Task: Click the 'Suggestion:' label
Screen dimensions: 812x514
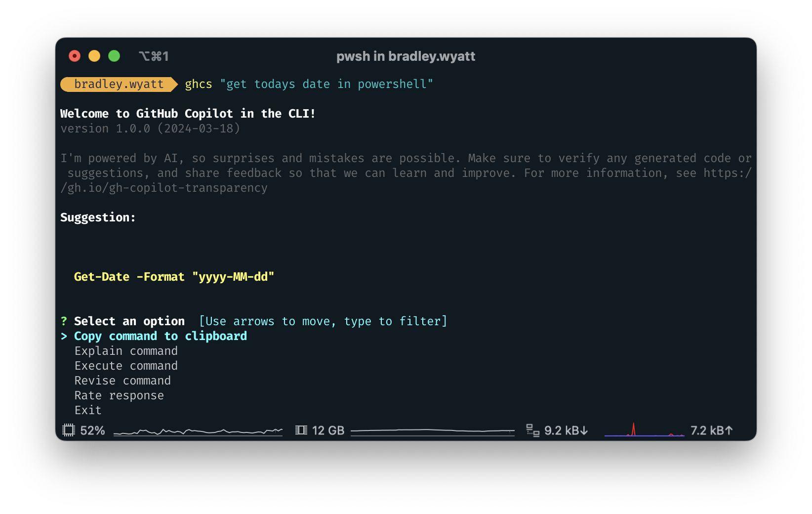Action: click(x=98, y=217)
